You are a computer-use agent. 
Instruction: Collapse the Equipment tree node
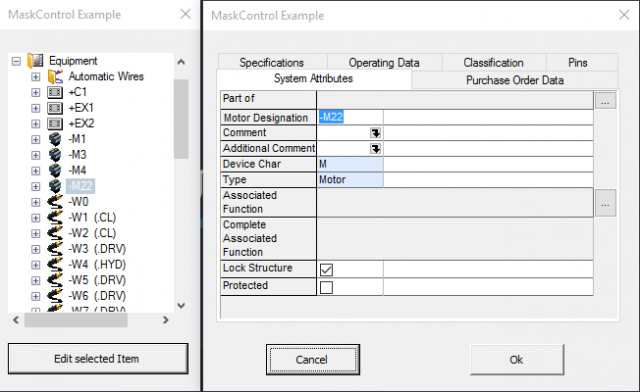pos(16,61)
